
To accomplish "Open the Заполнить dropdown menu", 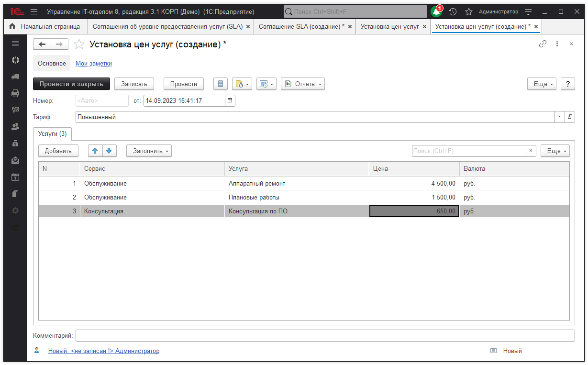I will pyautogui.click(x=149, y=151).
